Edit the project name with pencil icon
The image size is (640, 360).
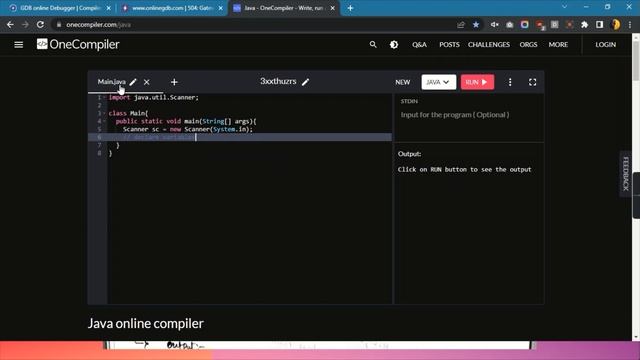305,82
